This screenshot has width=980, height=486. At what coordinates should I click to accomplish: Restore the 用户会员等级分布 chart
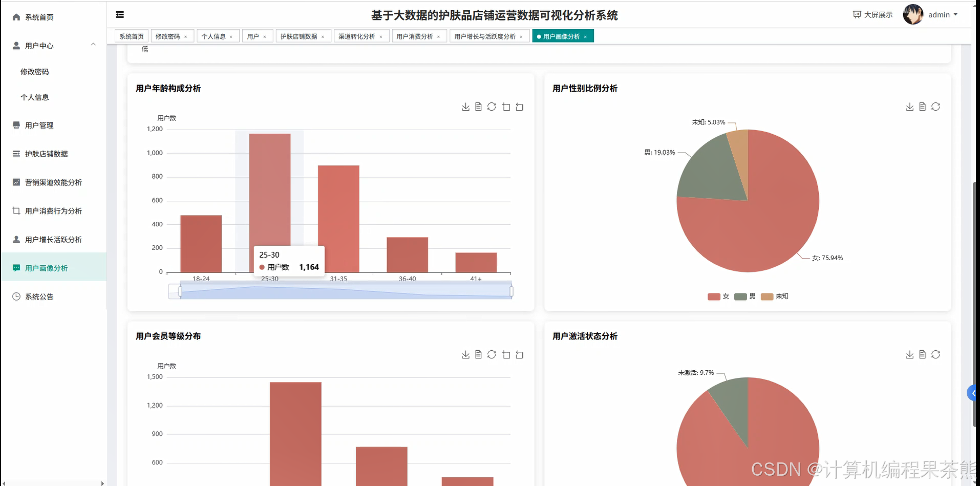[492, 354]
